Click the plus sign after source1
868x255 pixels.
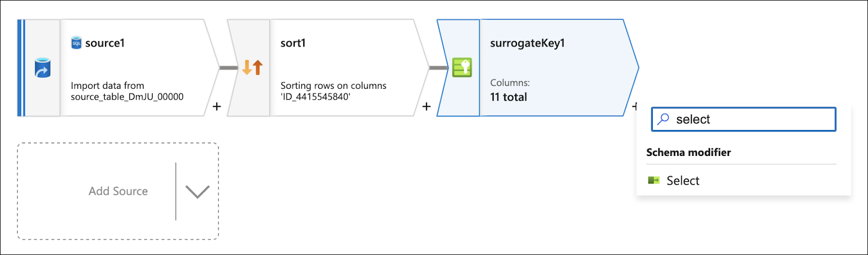pyautogui.click(x=217, y=106)
